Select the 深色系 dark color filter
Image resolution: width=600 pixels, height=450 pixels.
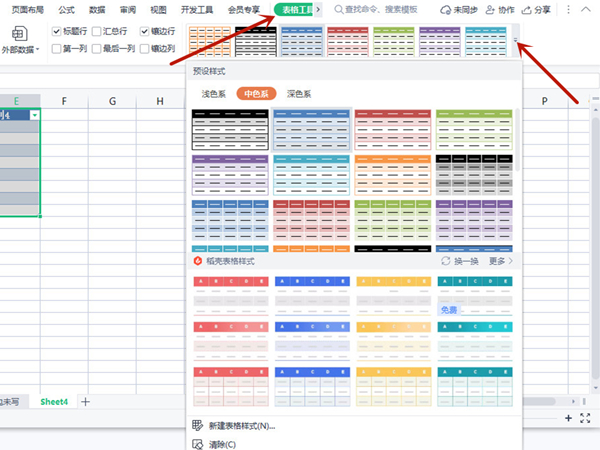(299, 93)
